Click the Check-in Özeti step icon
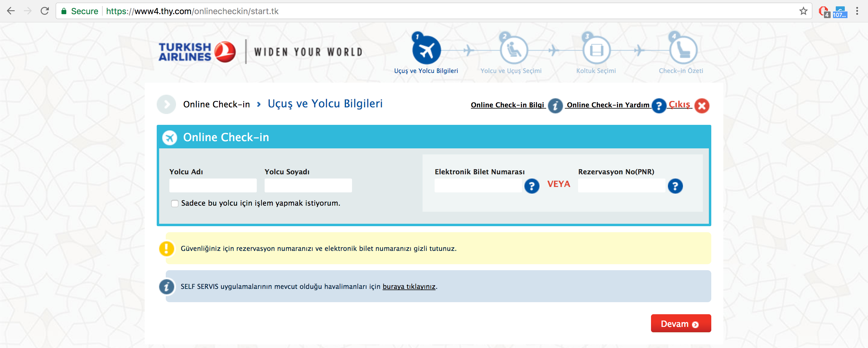 pyautogui.click(x=683, y=50)
